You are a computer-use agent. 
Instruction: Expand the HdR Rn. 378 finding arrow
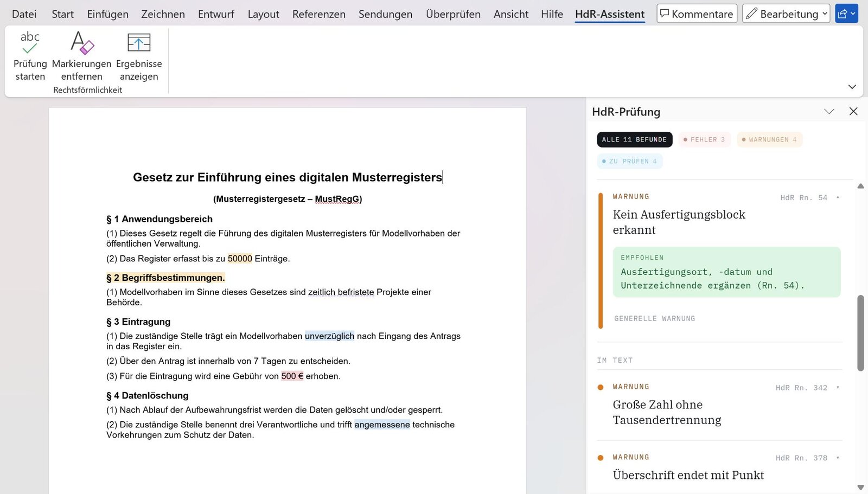838,458
